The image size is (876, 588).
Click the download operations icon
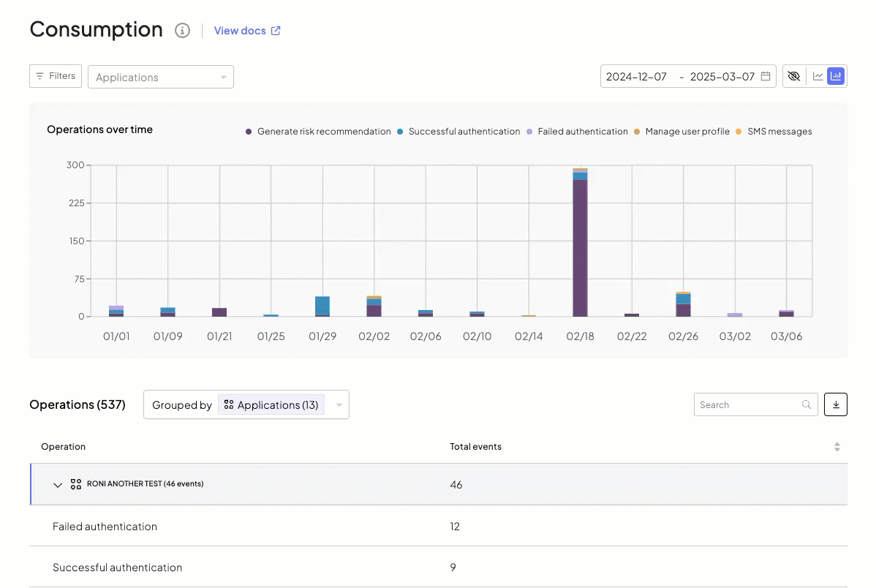[835, 404]
